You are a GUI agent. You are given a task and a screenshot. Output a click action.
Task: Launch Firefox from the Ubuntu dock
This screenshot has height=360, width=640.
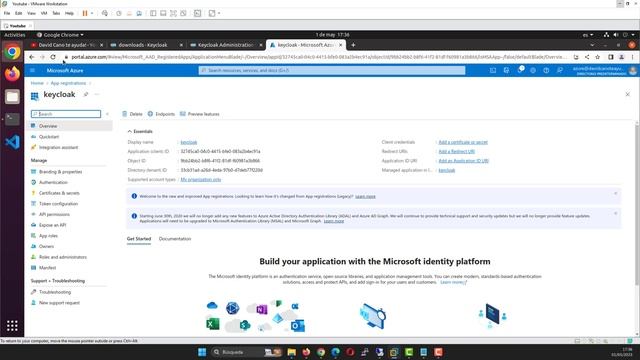12,74
